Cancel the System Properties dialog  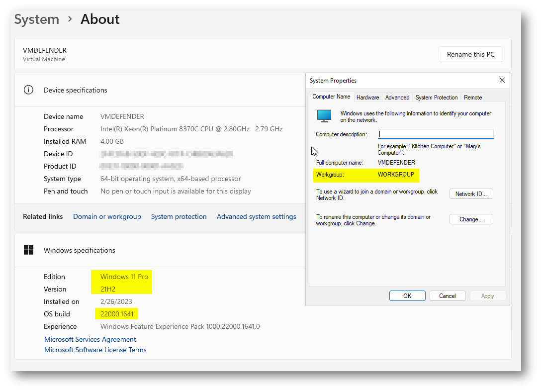click(x=448, y=296)
